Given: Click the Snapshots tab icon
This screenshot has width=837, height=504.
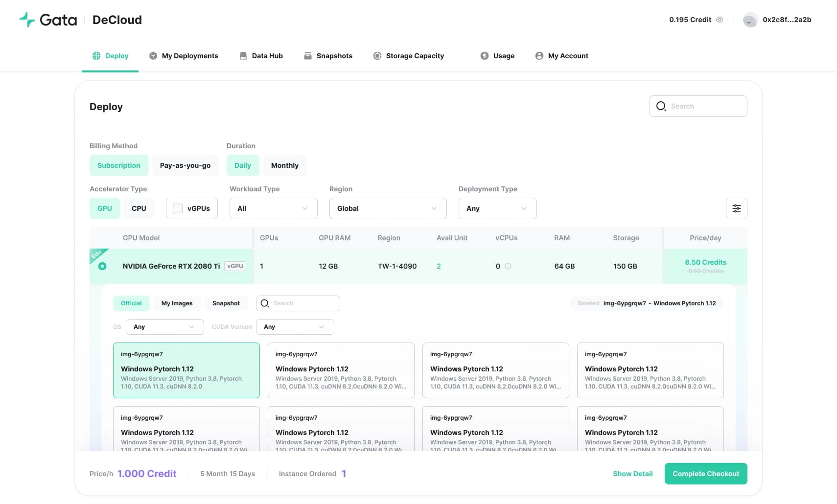Looking at the screenshot, I should click(308, 56).
